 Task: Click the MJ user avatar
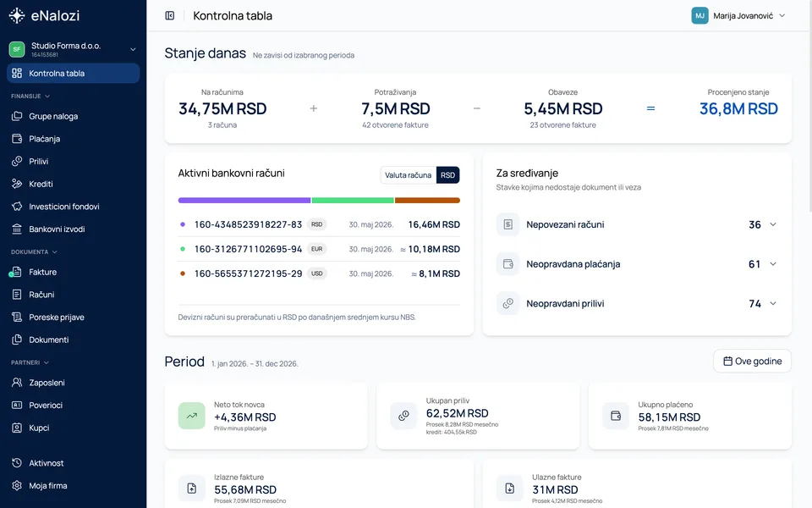click(x=700, y=15)
